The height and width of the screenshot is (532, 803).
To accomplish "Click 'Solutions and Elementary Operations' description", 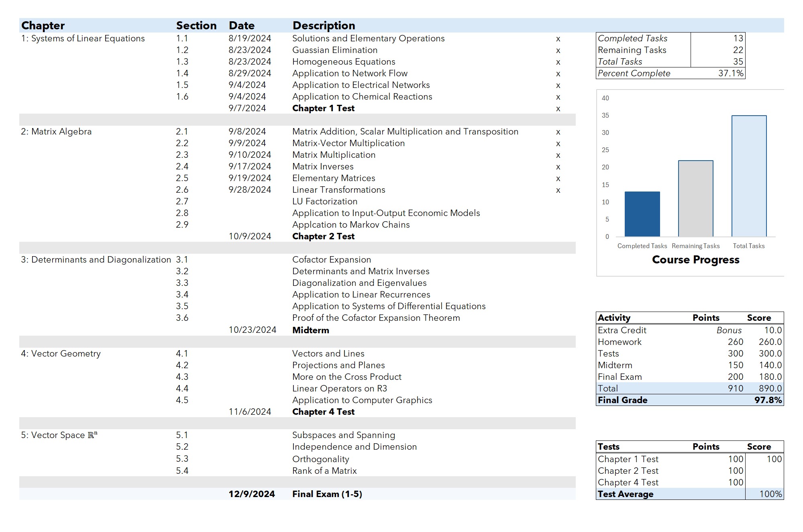I will point(369,39).
